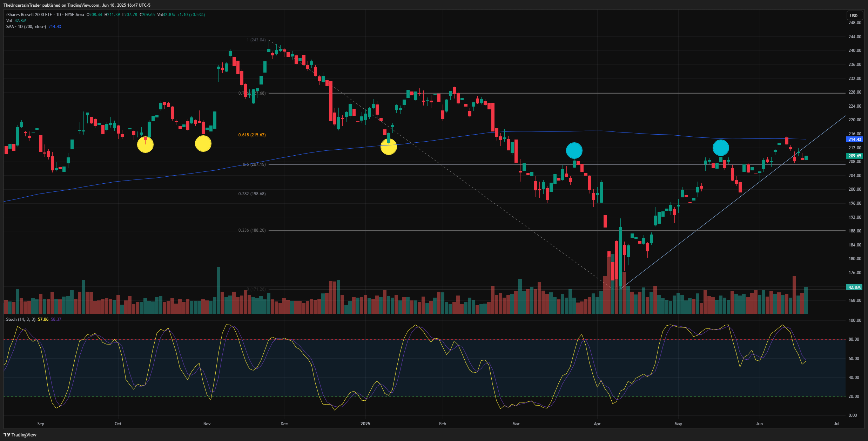868x441 pixels.
Task: Click the 42.8M volume axis label
Action: (x=854, y=287)
